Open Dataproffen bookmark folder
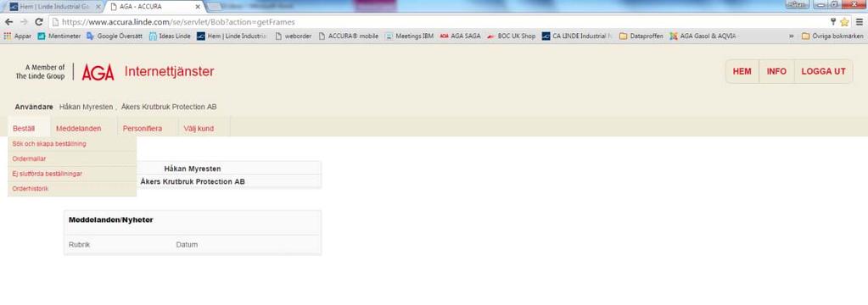868x305 pixels. (641, 36)
